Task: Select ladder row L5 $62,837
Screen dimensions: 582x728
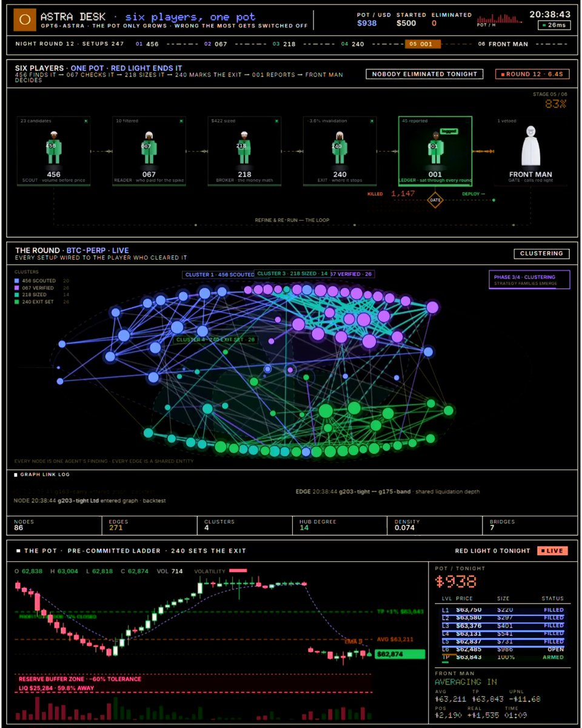Action: click(503, 641)
